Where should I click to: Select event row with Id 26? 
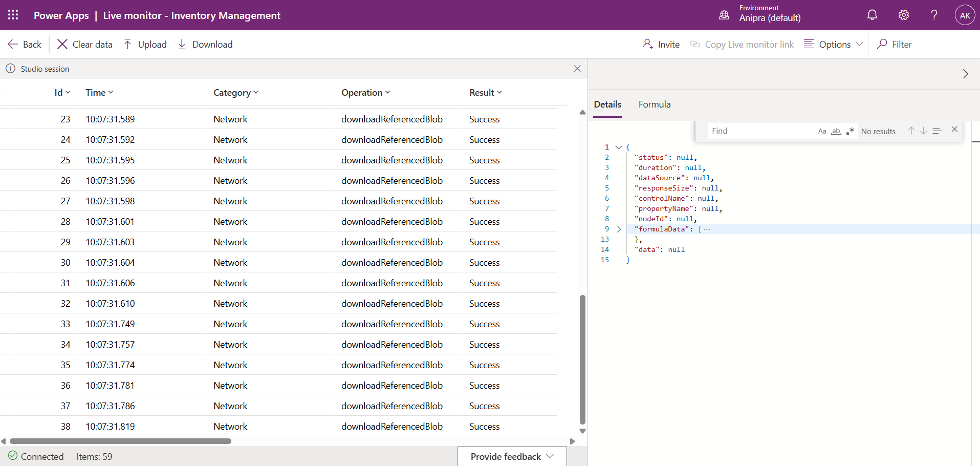click(278, 180)
